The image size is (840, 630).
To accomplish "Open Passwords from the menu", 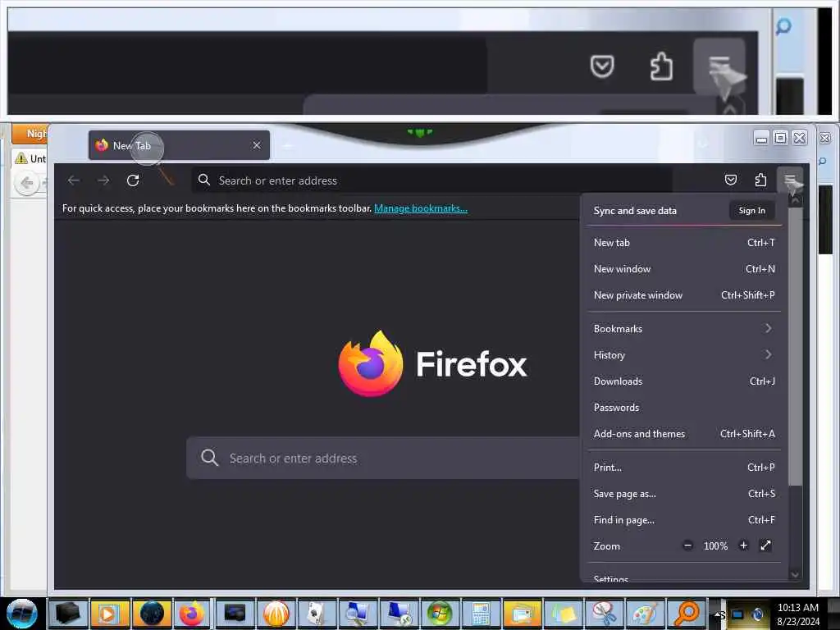I will pyautogui.click(x=684, y=407).
